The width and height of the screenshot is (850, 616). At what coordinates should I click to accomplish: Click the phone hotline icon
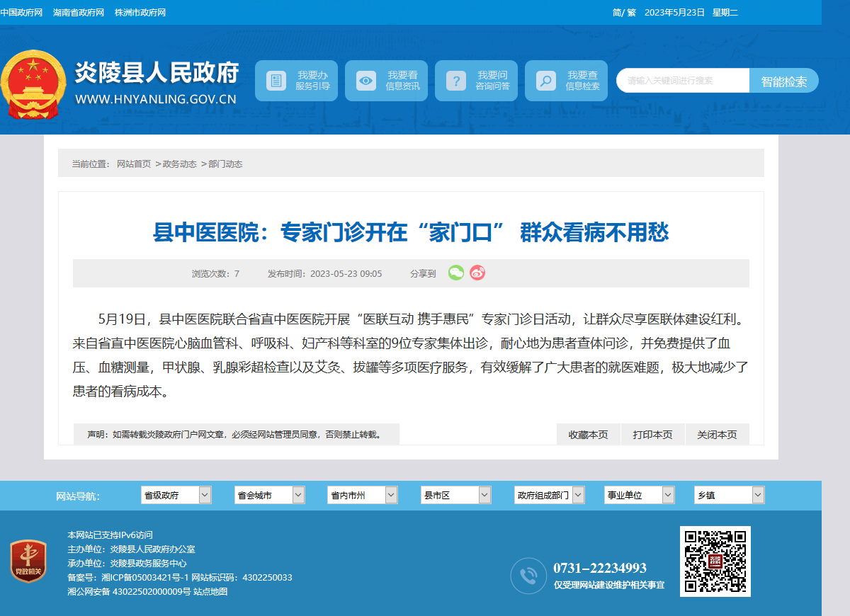tap(528, 576)
